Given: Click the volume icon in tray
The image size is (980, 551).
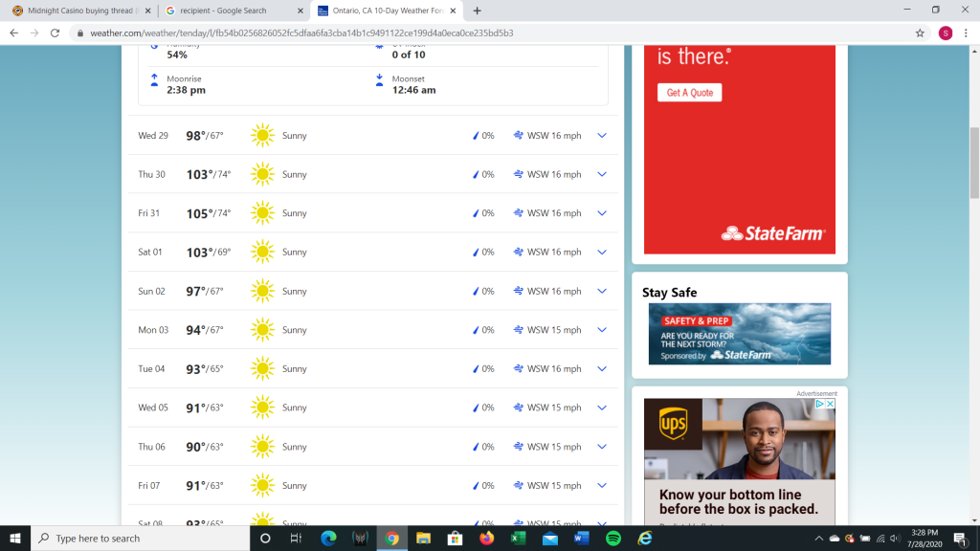Looking at the screenshot, I should tap(895, 539).
